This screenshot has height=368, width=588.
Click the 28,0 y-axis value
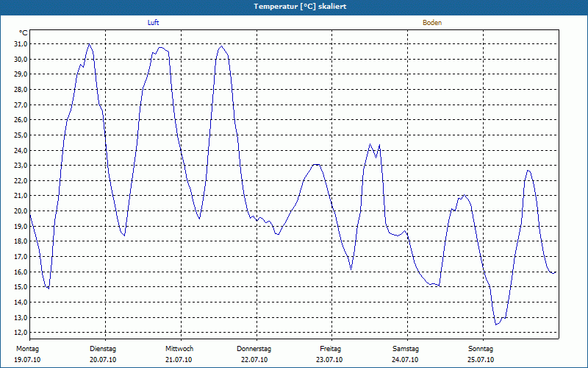21,90
